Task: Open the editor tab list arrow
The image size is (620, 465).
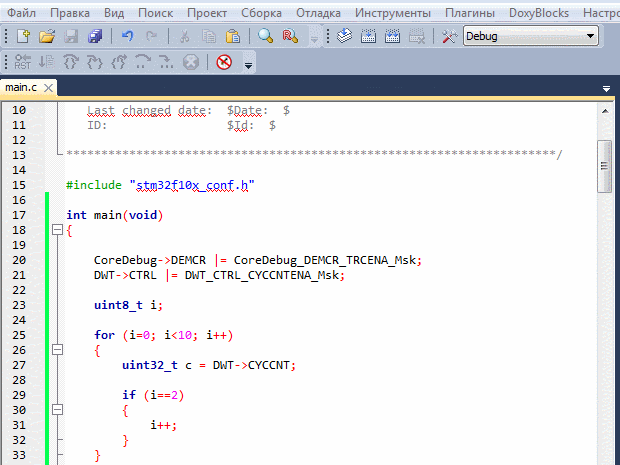Action: pos(606,89)
